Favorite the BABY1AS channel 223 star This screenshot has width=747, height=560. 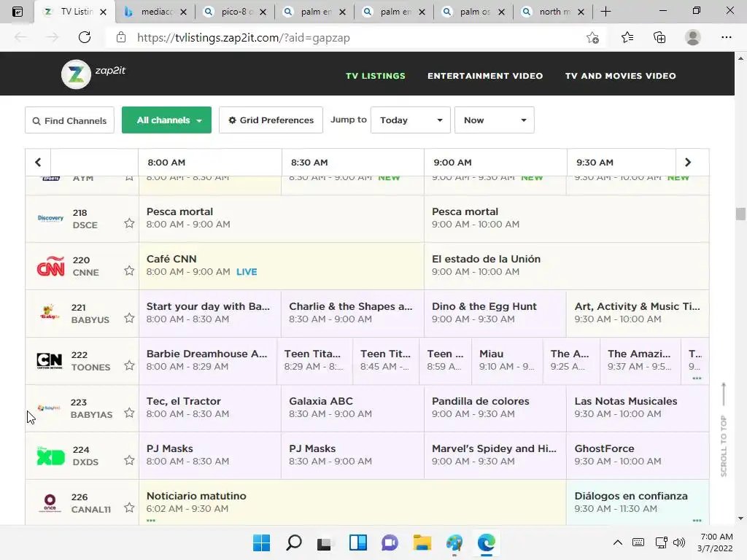pyautogui.click(x=129, y=413)
